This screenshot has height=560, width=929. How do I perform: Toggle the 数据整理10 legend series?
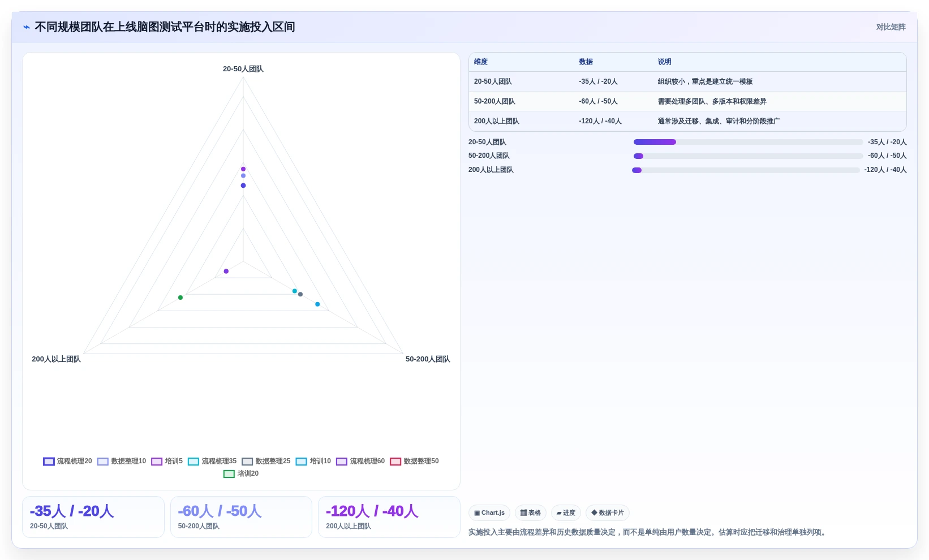[x=122, y=461]
